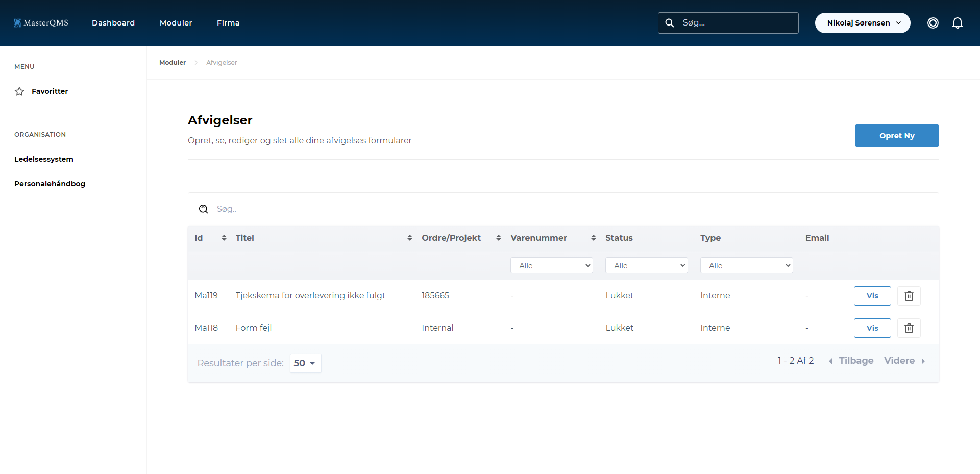Open the help lifebuoy icon
This screenshot has height=474, width=980.
pyautogui.click(x=933, y=23)
